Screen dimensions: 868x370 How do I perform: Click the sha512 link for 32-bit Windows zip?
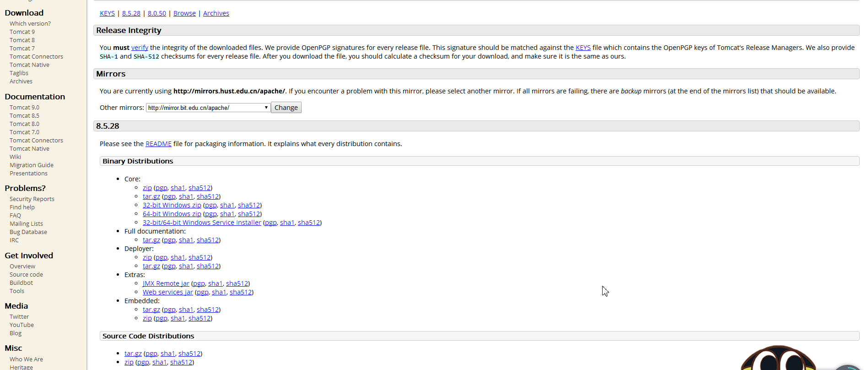coord(249,205)
